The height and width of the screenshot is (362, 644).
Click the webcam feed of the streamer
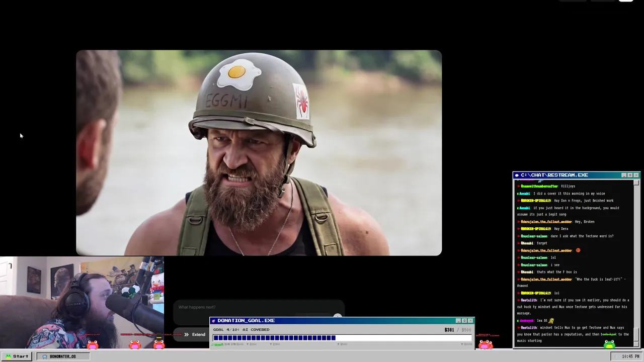point(82,303)
